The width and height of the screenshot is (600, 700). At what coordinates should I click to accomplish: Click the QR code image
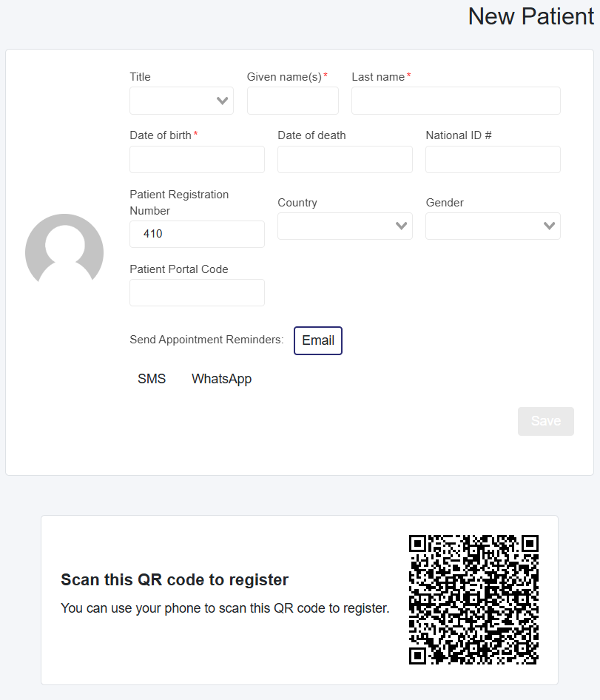[473, 599]
